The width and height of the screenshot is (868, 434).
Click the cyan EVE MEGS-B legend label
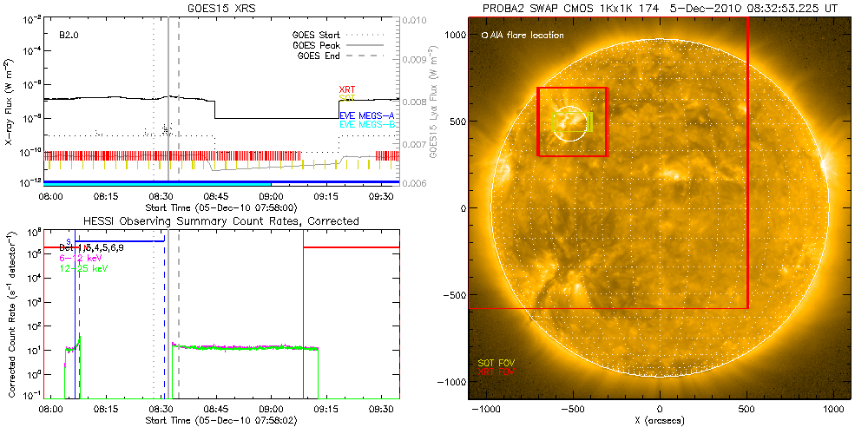pos(367,125)
